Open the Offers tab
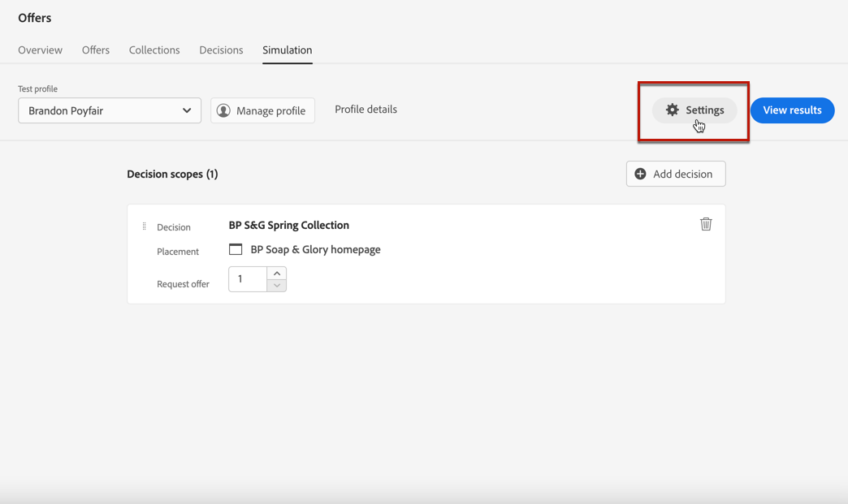The image size is (848, 504). 96,50
